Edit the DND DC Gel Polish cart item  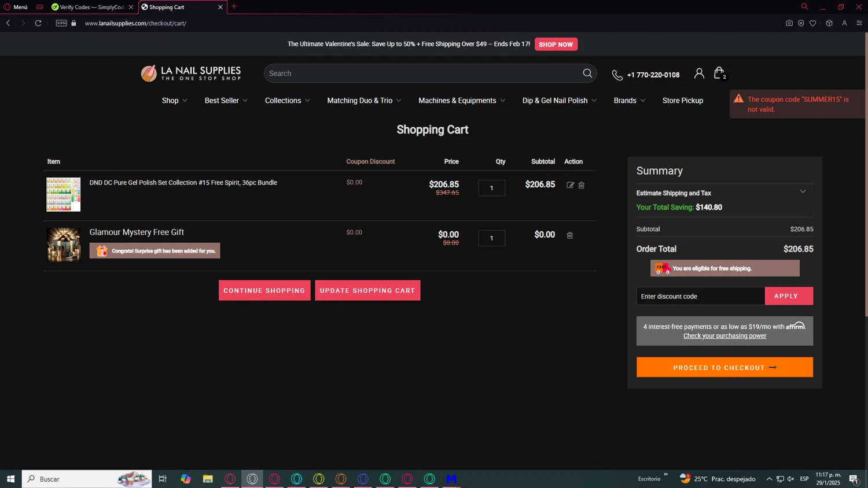(x=570, y=185)
